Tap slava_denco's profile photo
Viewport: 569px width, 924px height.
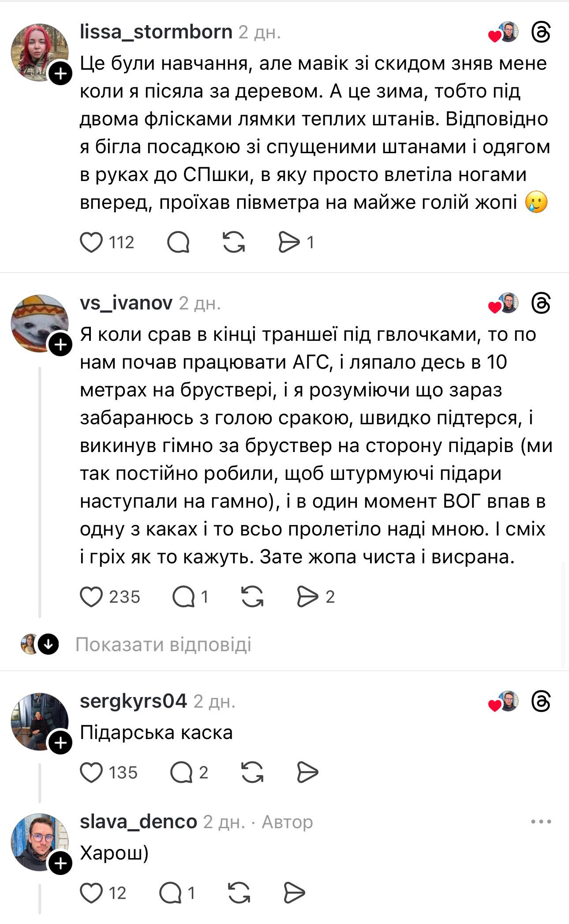point(39,841)
